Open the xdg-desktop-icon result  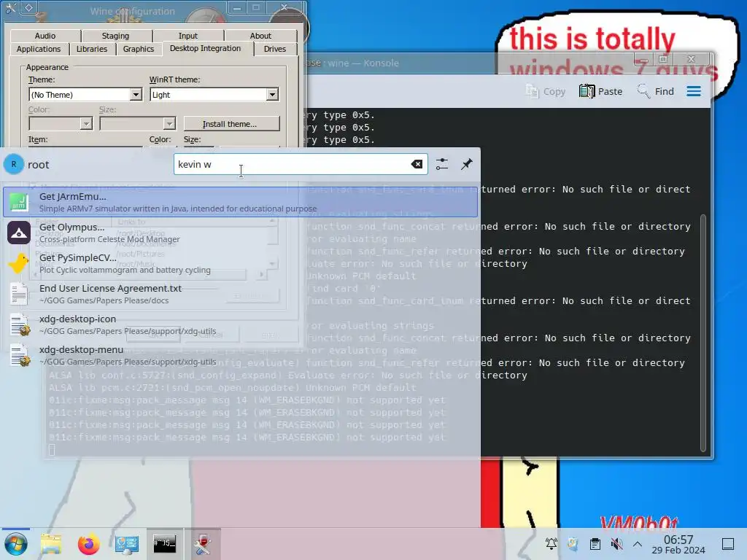click(x=241, y=324)
